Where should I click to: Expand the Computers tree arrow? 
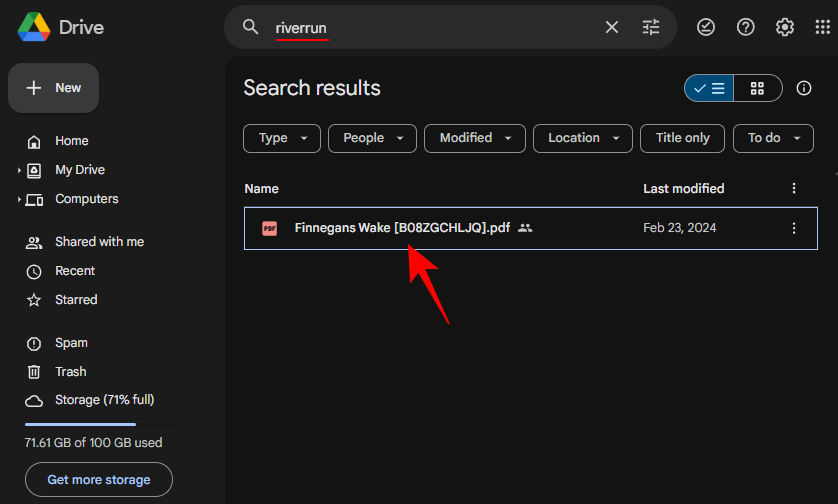click(x=19, y=199)
